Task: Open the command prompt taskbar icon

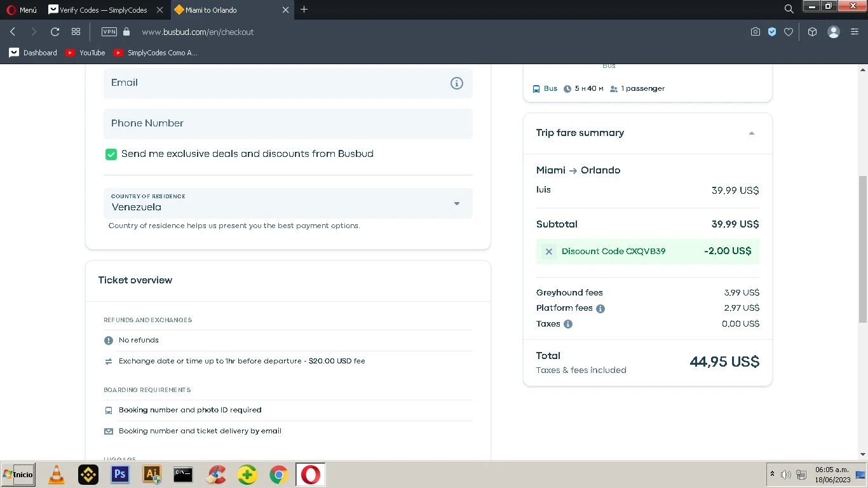Action: [x=183, y=475]
